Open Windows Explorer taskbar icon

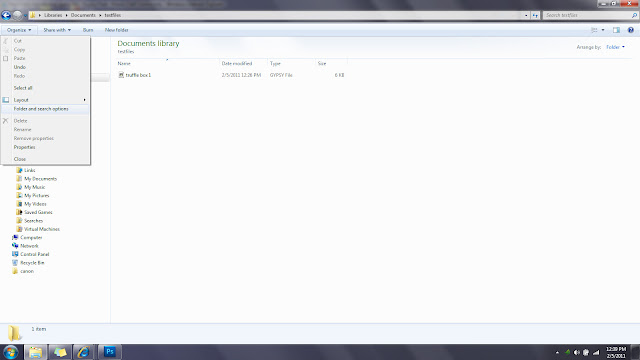tap(36, 352)
